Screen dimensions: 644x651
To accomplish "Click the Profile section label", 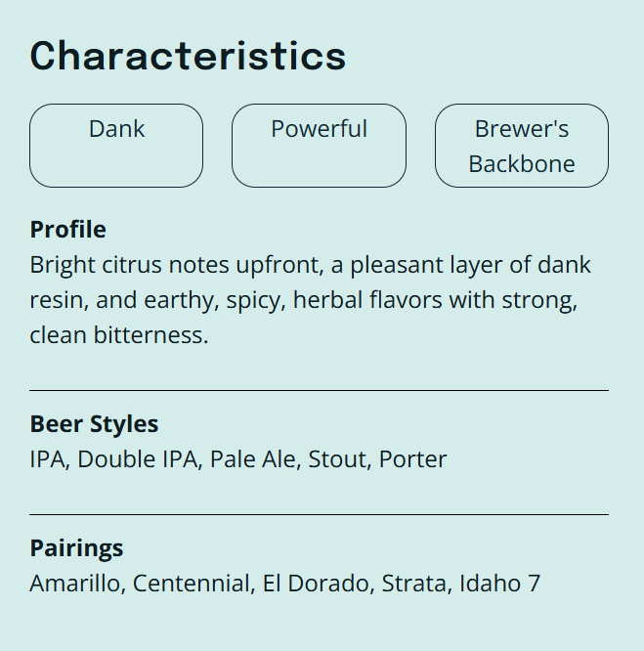I will (x=68, y=230).
